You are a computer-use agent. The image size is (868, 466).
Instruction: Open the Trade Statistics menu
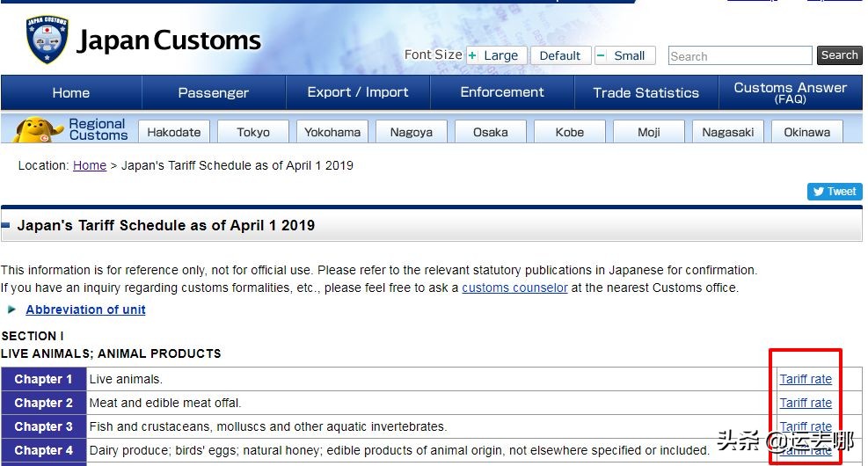[646, 92]
